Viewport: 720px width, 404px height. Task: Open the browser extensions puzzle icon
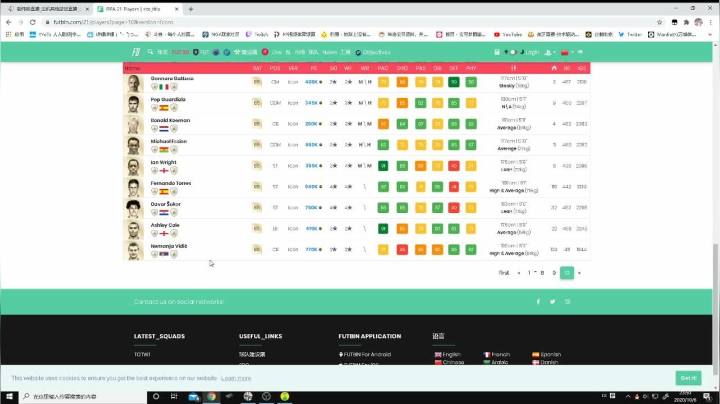pyautogui.click(x=686, y=22)
